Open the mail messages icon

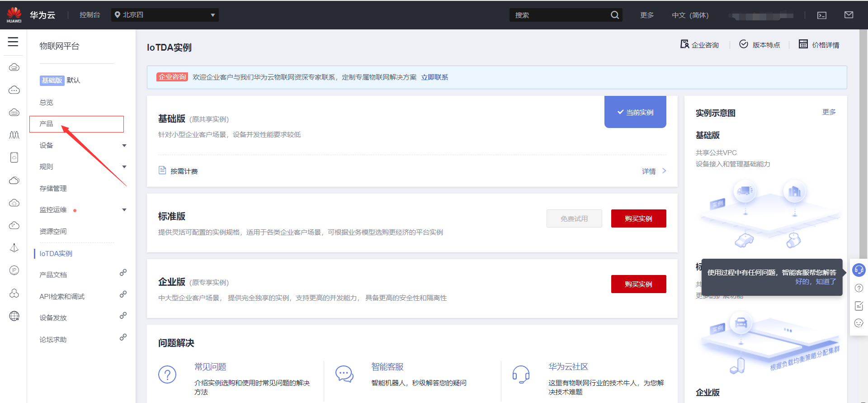[849, 15]
